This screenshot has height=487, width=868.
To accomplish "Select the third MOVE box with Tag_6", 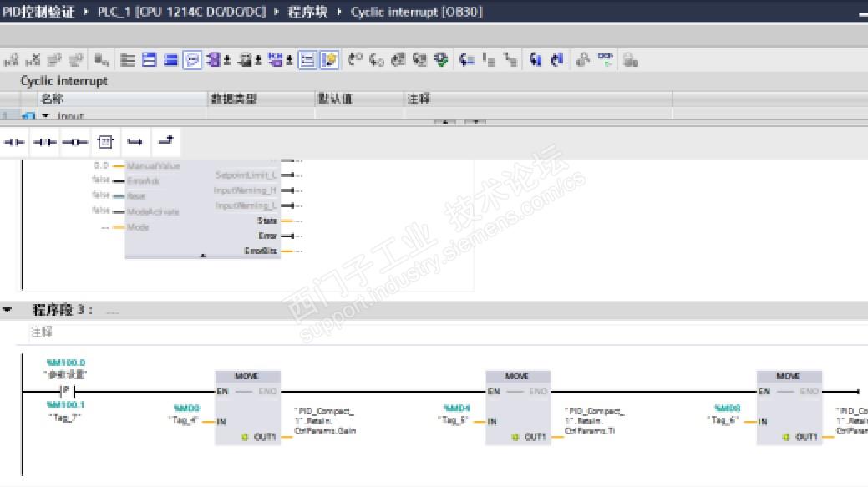I will pos(789,408).
